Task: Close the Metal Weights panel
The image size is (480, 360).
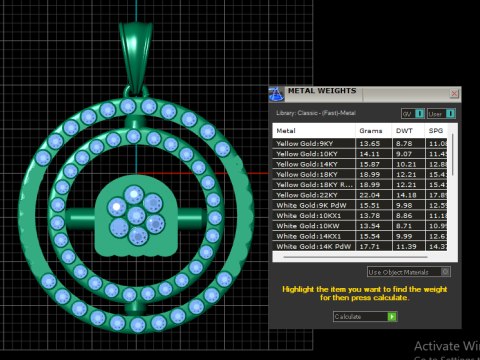Action: coord(454,94)
